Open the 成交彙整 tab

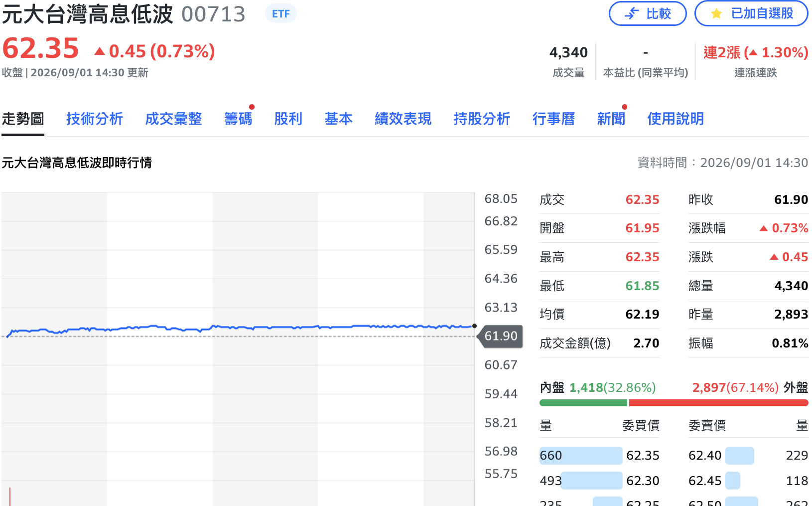point(173,119)
